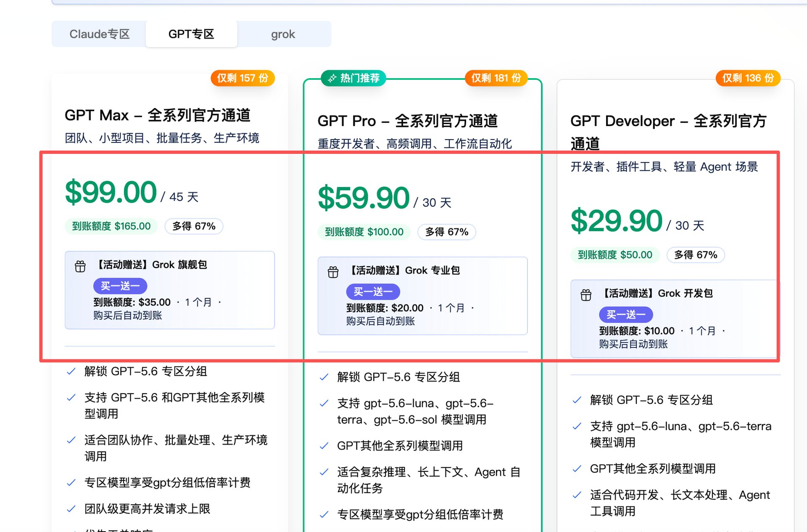807x532 pixels.
Task: Click the checkmark beside 适合复杂推理、长上下文
Action: 324,472
